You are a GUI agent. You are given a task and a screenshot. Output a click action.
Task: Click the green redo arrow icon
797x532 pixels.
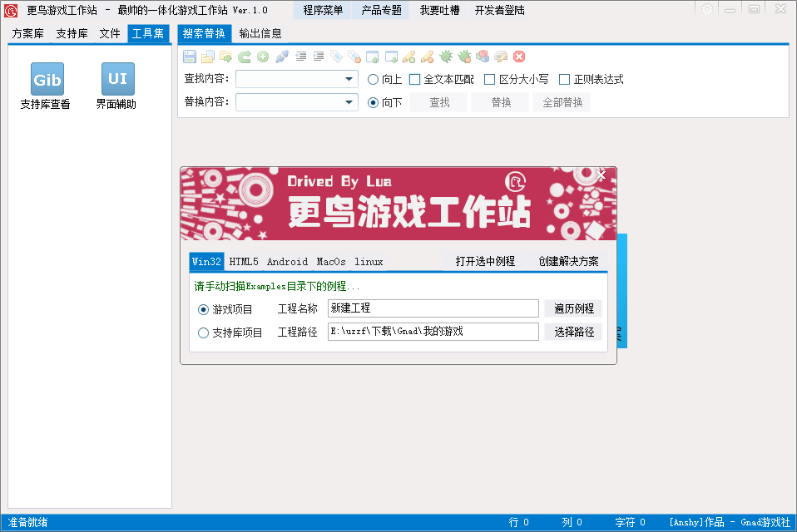245,57
